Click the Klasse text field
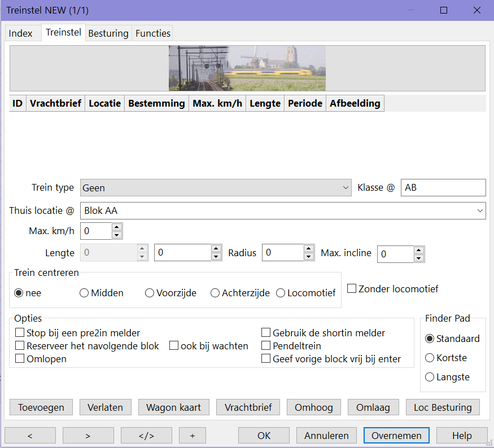Image resolution: width=494 pixels, height=448 pixels. (443, 187)
